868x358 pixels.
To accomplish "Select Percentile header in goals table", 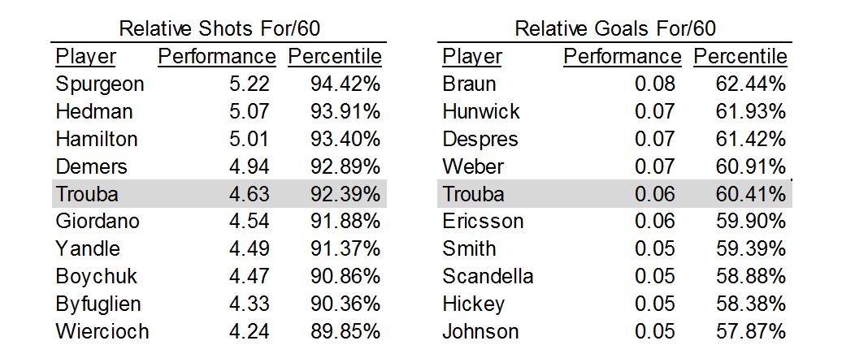I will coord(740,57).
